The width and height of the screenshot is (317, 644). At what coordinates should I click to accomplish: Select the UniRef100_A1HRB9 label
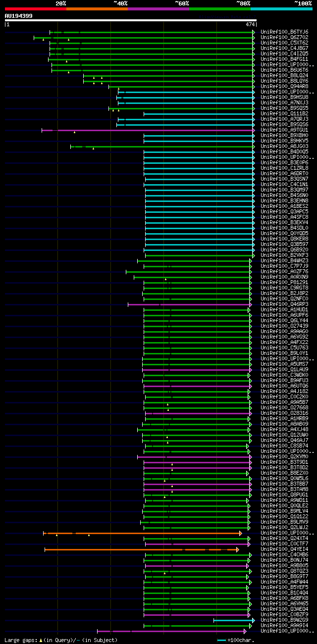click(x=284, y=418)
